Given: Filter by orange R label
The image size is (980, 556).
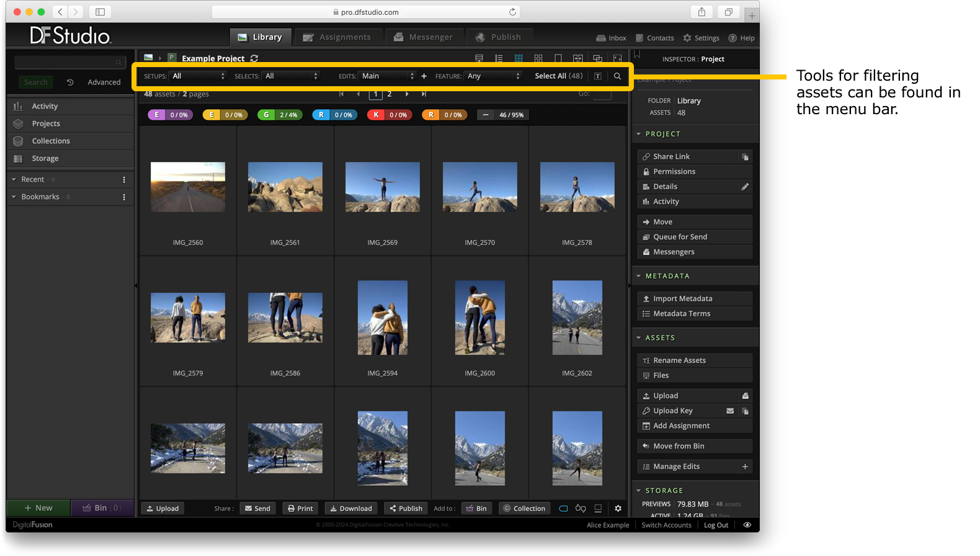Looking at the screenshot, I should tap(444, 115).
